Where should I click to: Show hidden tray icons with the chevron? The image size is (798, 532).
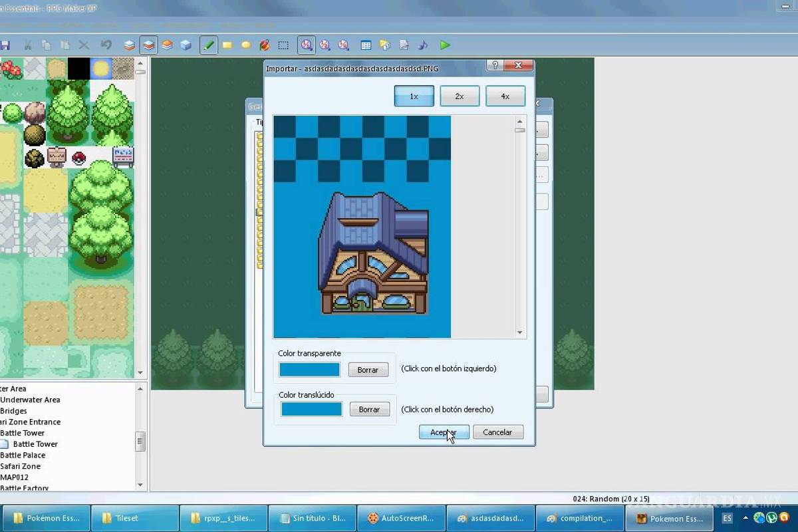pos(745,518)
